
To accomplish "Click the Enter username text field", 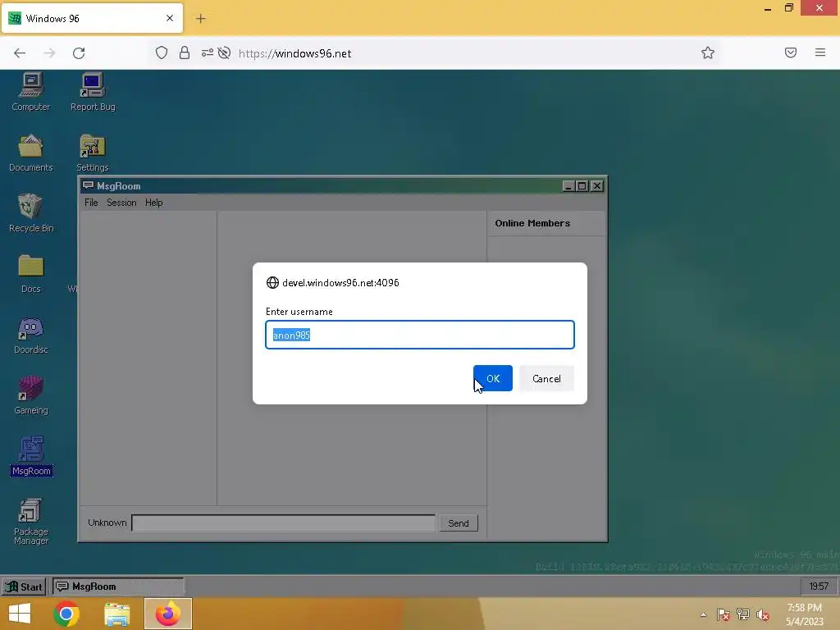I will (x=420, y=335).
